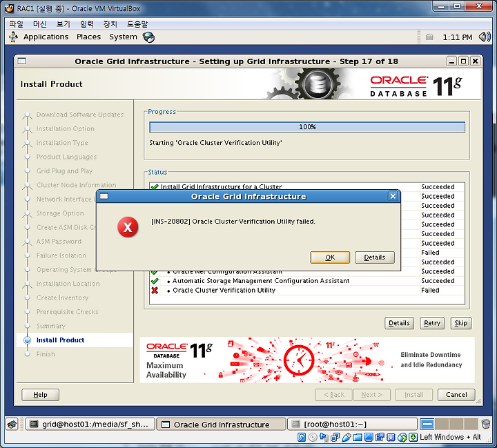Select Automatic Storage Management Configuration Assistant row
497x448 pixels.
pos(306,281)
